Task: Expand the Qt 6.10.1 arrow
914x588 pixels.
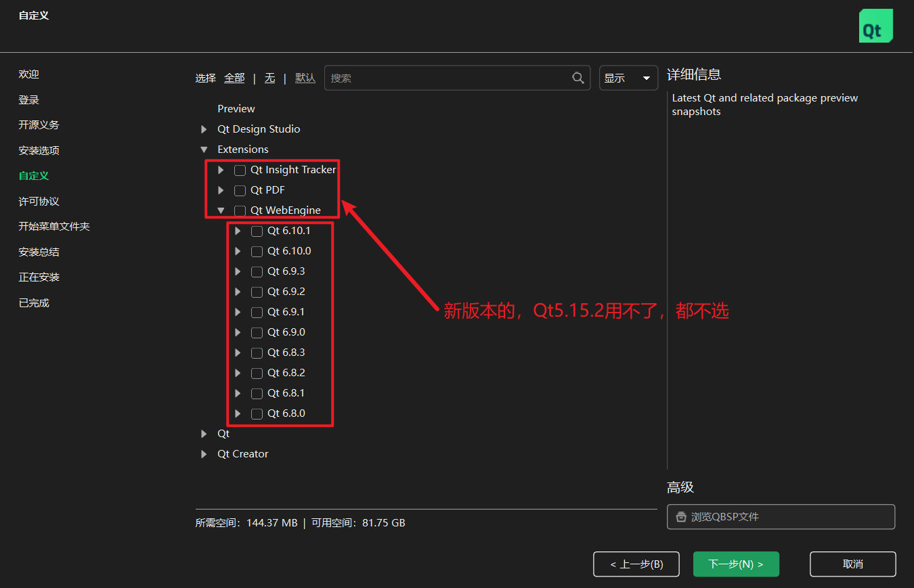Action: [238, 231]
